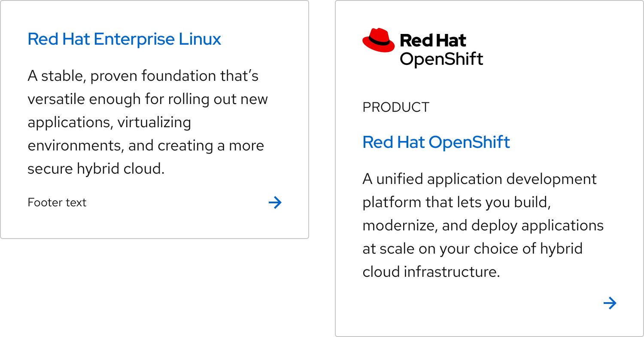The width and height of the screenshot is (644, 337).
Task: Click the line 'versatile enough for rolling out new'
Action: point(148,99)
